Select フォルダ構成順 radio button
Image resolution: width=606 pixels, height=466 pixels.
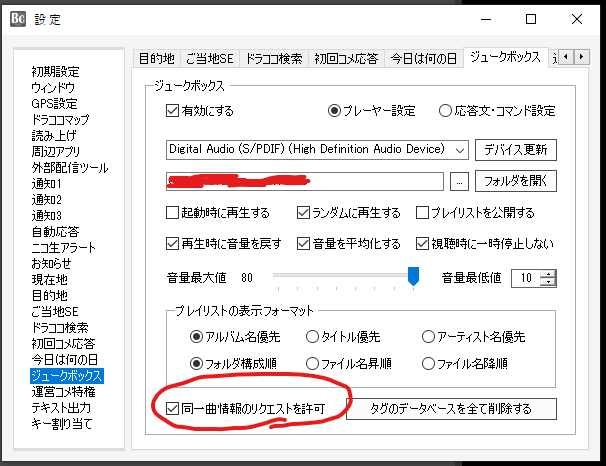pyautogui.click(x=196, y=364)
